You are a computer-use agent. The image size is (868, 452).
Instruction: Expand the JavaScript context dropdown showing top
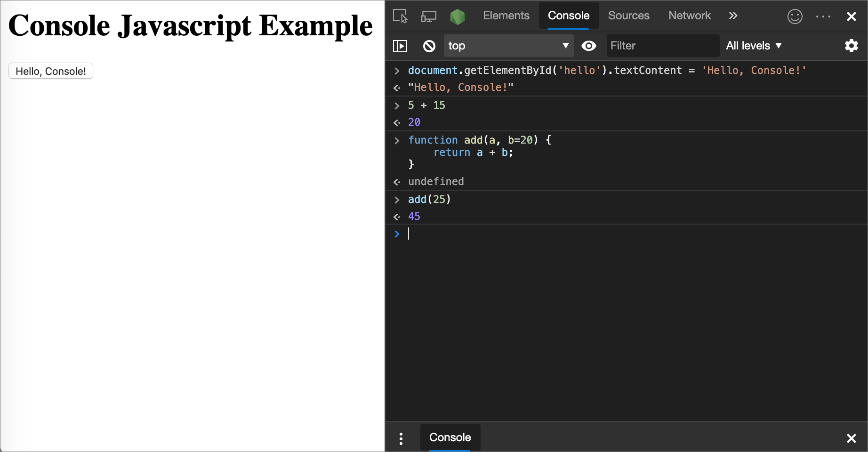point(508,46)
